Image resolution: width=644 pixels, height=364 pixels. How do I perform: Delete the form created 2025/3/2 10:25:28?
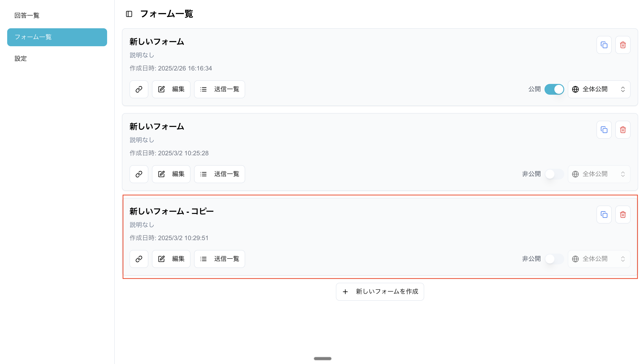623,130
